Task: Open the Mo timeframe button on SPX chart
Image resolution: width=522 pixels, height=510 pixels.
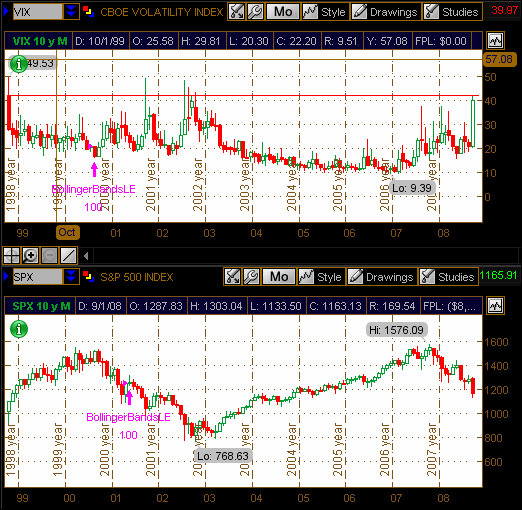Action: point(279,276)
